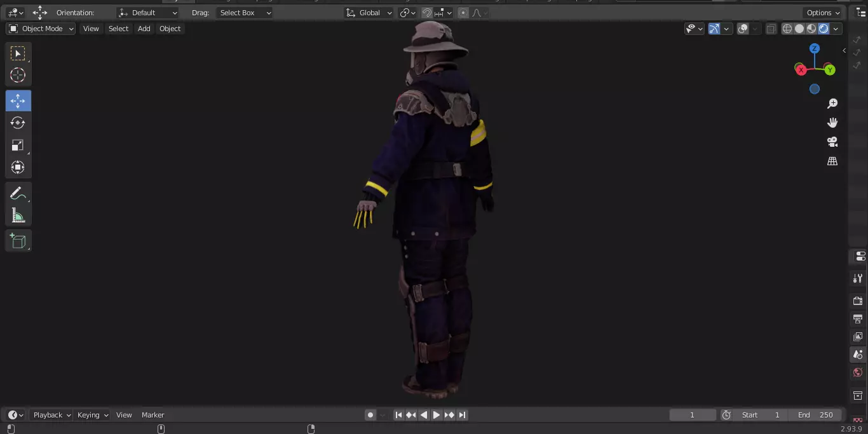Open the snapping options dropdown
The image size is (868, 434).
pyautogui.click(x=444, y=13)
